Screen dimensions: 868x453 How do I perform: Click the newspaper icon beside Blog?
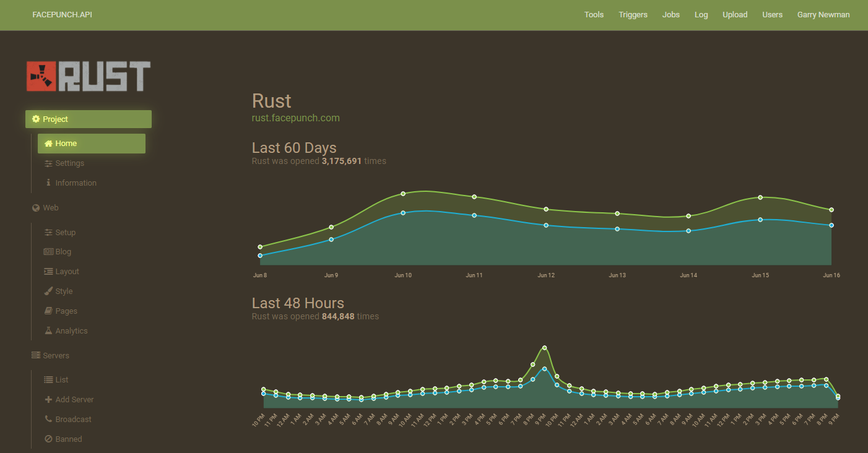click(49, 252)
